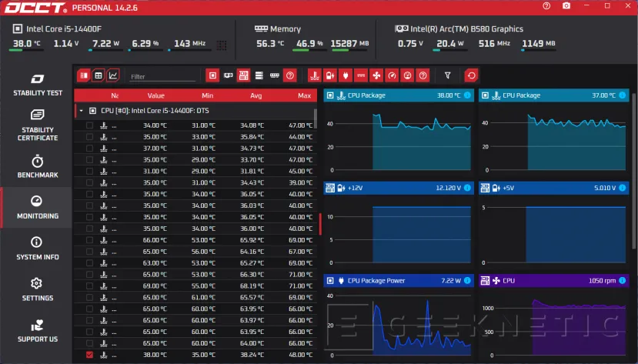The image size is (638, 364).
Task: Switch to the graph view icon
Action: coord(113,75)
